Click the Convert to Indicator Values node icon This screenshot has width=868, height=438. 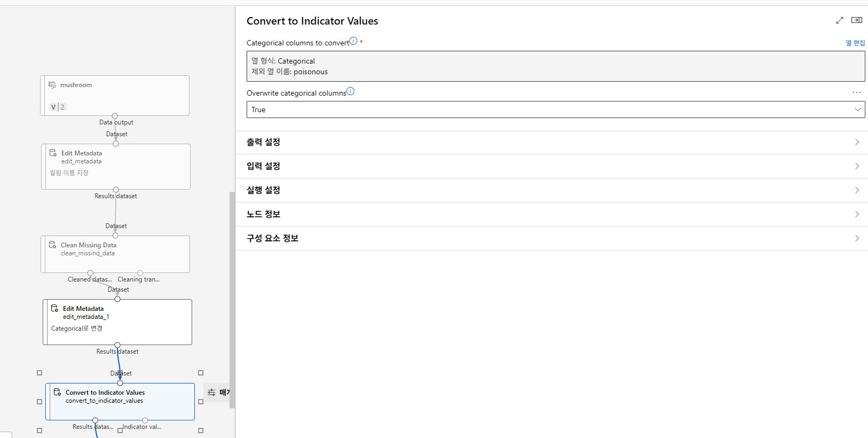(57, 392)
